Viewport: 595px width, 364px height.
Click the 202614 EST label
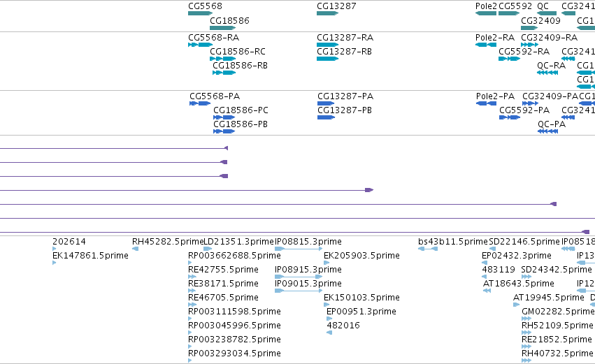click(x=69, y=242)
